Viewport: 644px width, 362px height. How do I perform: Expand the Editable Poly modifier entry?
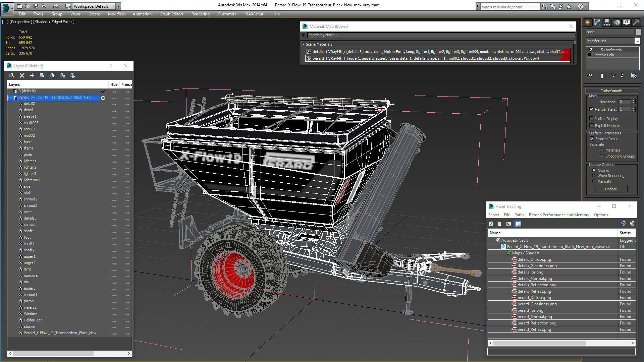(590, 55)
